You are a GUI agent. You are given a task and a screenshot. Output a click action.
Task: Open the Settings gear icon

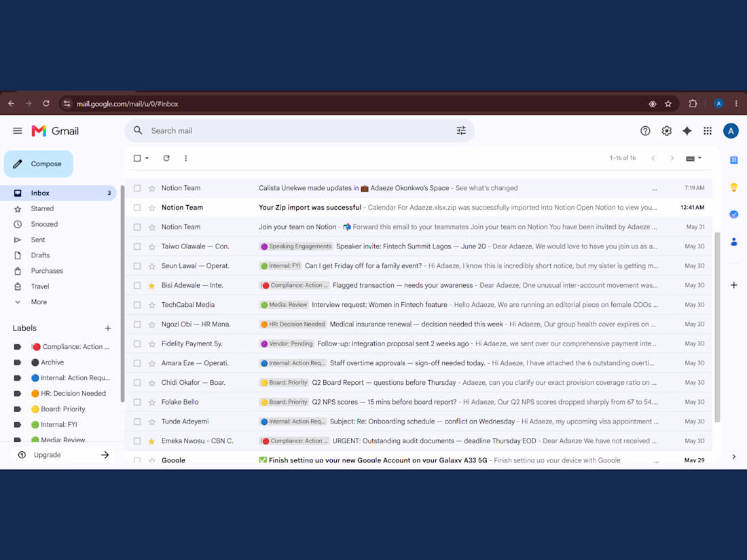point(666,131)
